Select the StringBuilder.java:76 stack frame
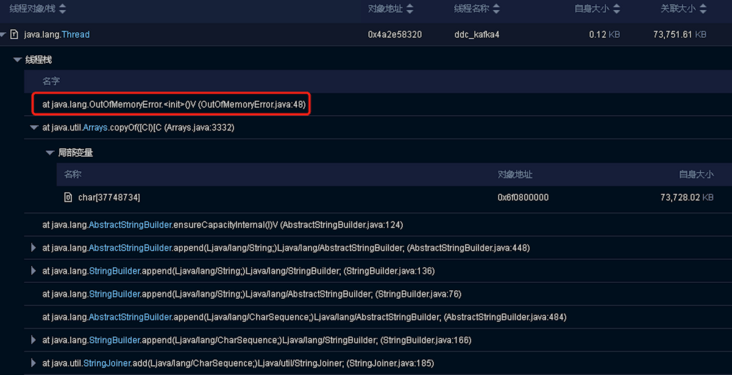This screenshot has height=375, width=732. [x=252, y=294]
